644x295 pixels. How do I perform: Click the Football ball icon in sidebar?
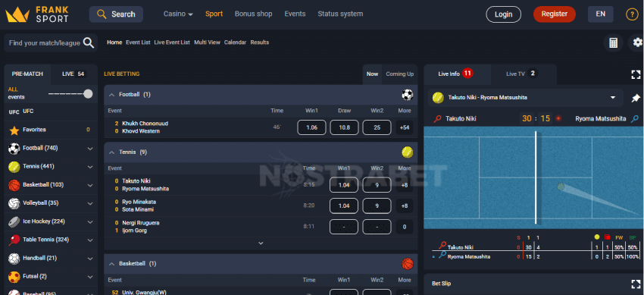(x=14, y=149)
